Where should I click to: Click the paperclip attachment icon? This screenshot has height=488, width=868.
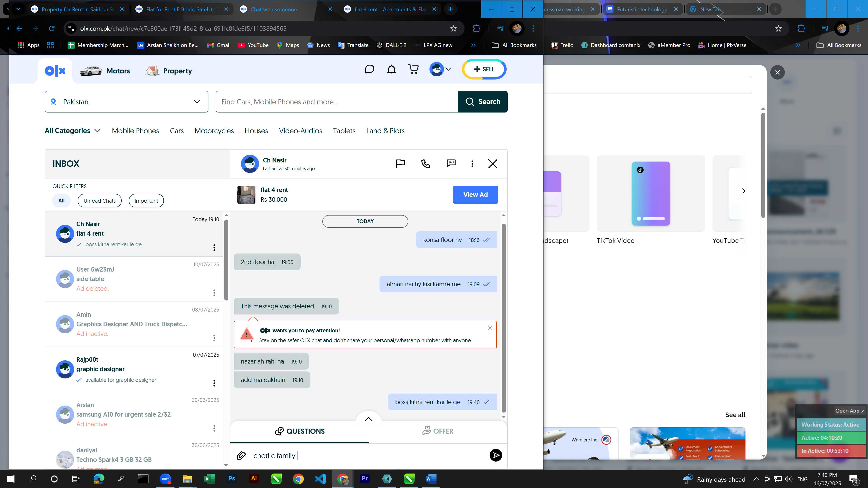241,455
